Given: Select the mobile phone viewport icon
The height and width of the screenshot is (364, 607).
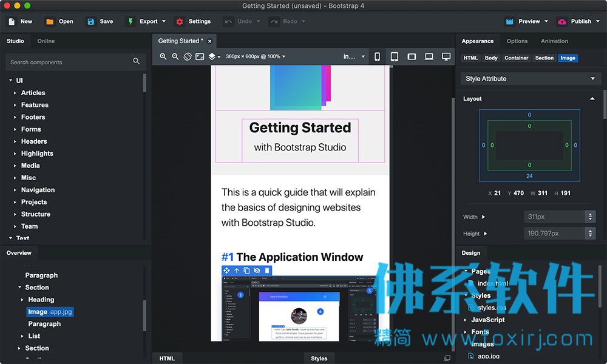Looking at the screenshot, I should coord(377,56).
